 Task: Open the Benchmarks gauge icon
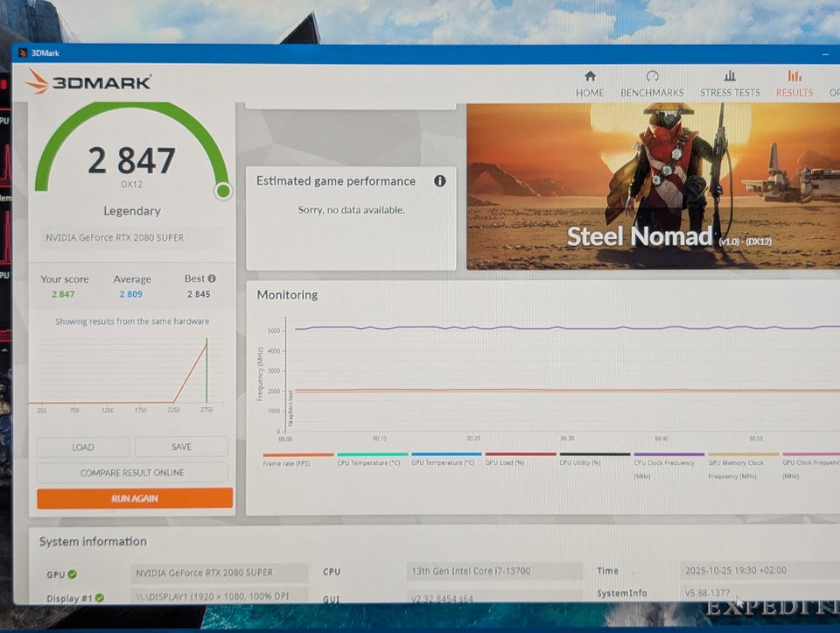point(652,76)
